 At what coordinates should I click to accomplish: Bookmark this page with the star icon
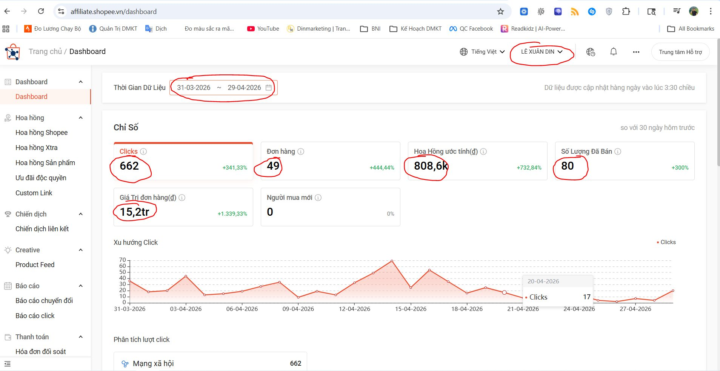(x=501, y=11)
